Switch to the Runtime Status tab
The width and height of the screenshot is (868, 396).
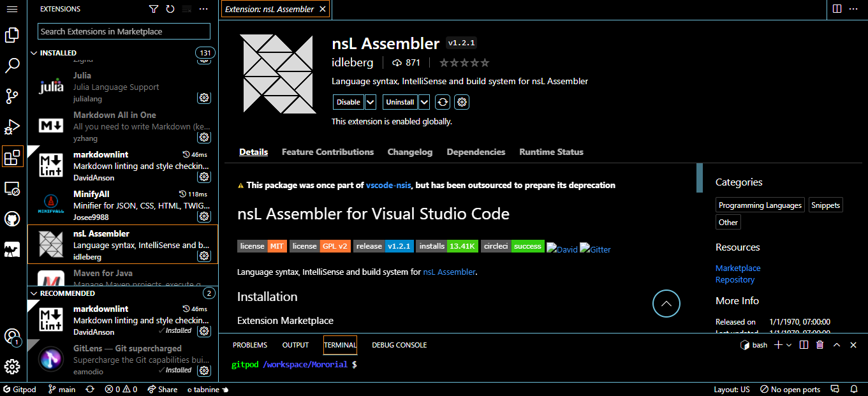tap(552, 152)
